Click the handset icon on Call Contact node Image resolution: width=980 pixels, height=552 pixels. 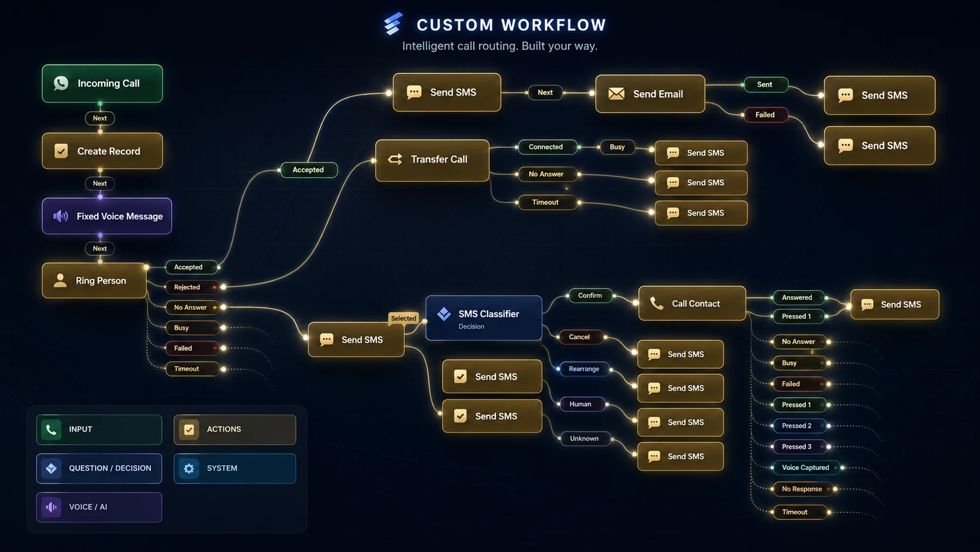(657, 303)
